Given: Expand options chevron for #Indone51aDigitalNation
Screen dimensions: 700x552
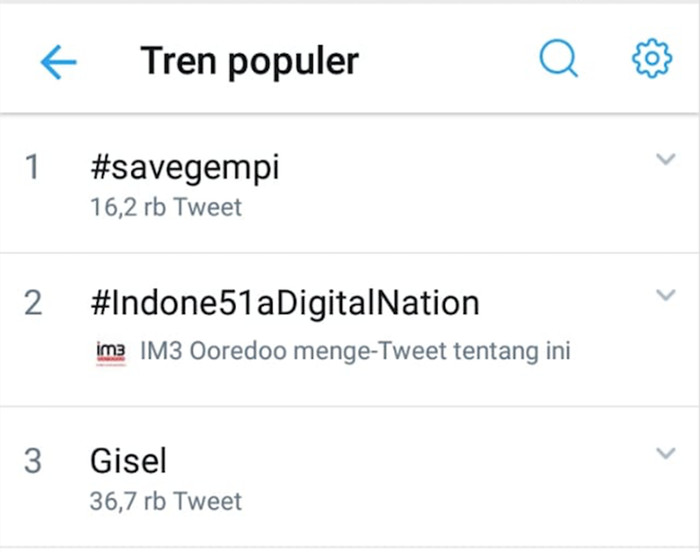Looking at the screenshot, I should pos(665,295).
